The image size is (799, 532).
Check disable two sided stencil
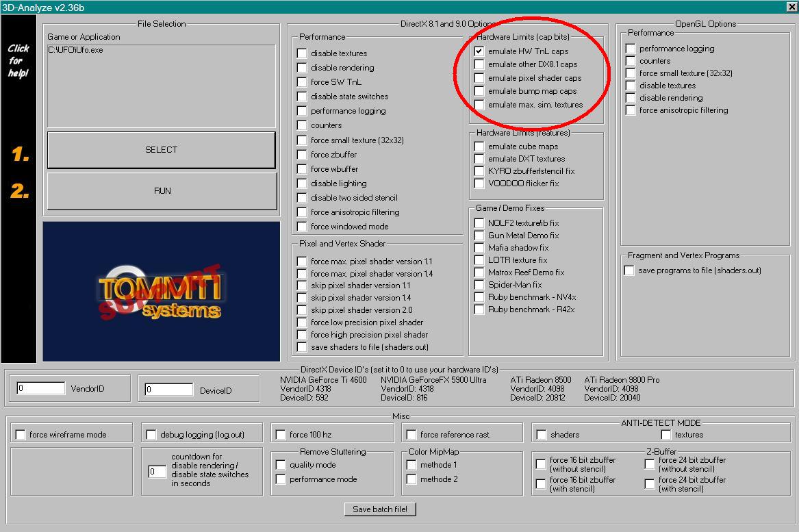pos(302,198)
